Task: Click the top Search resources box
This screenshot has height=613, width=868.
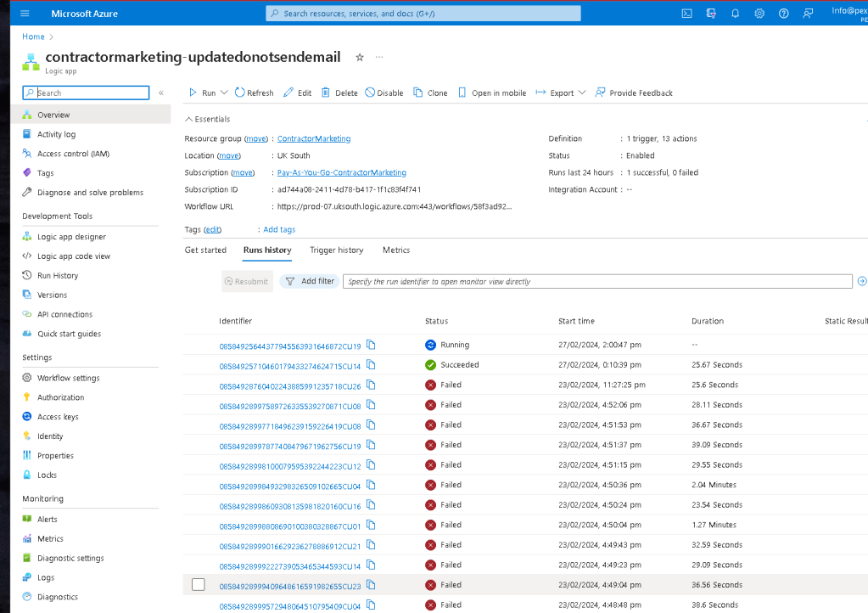Action: click(x=423, y=14)
